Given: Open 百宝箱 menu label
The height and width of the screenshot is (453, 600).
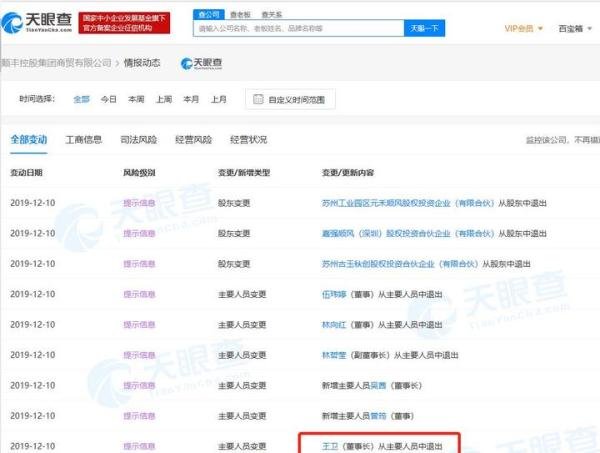Looking at the screenshot, I should 571,28.
